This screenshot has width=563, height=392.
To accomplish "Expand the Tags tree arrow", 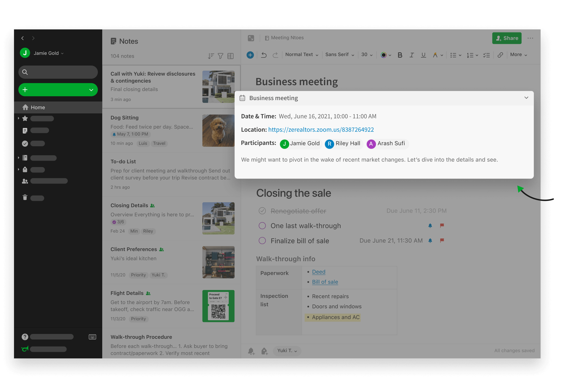I will click(18, 169).
